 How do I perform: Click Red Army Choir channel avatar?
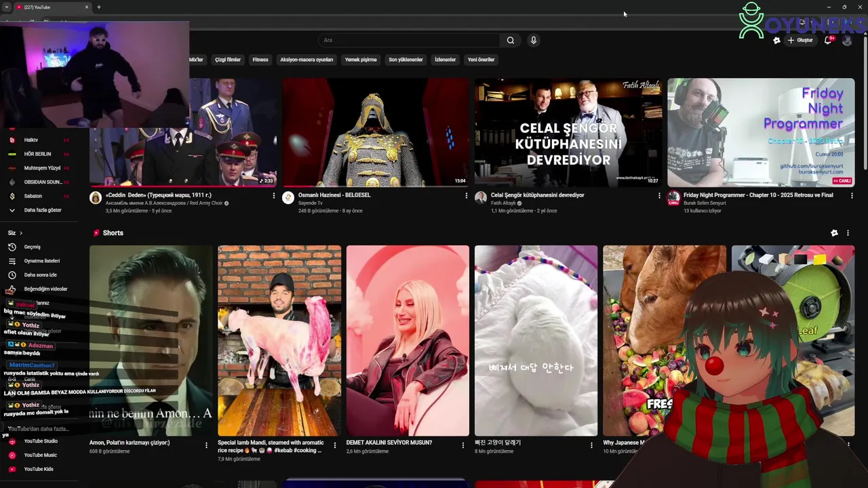click(96, 198)
